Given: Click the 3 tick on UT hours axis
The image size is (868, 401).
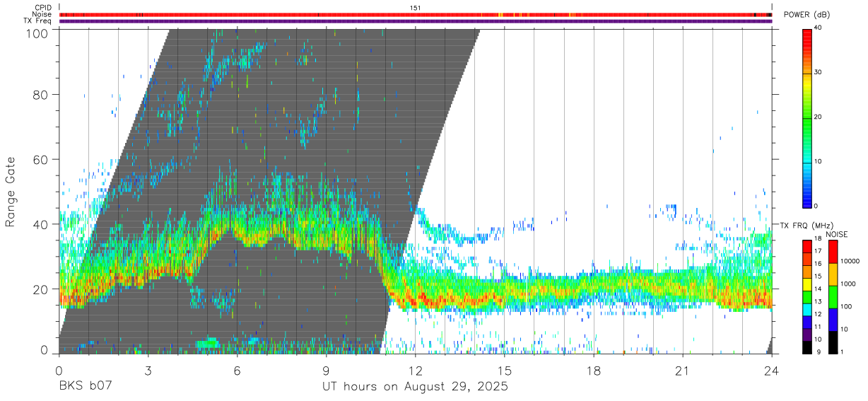Looking at the screenshot, I should 148,370.
